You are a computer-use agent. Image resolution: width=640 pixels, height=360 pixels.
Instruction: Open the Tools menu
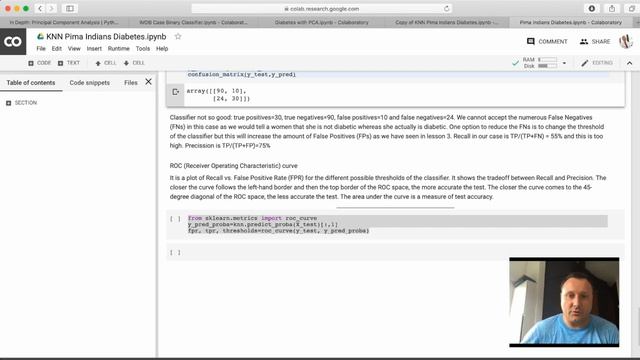coord(142,49)
